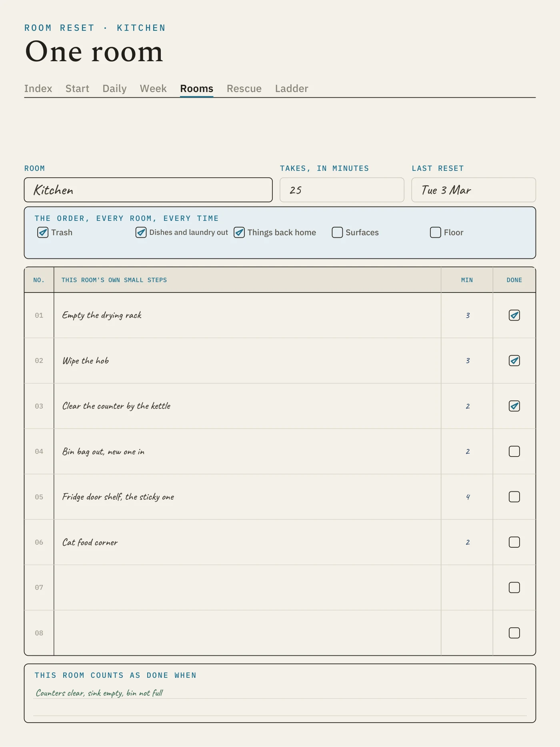Click the Takes in minutes field
Screen dimensions: 560x747
[x=342, y=190]
